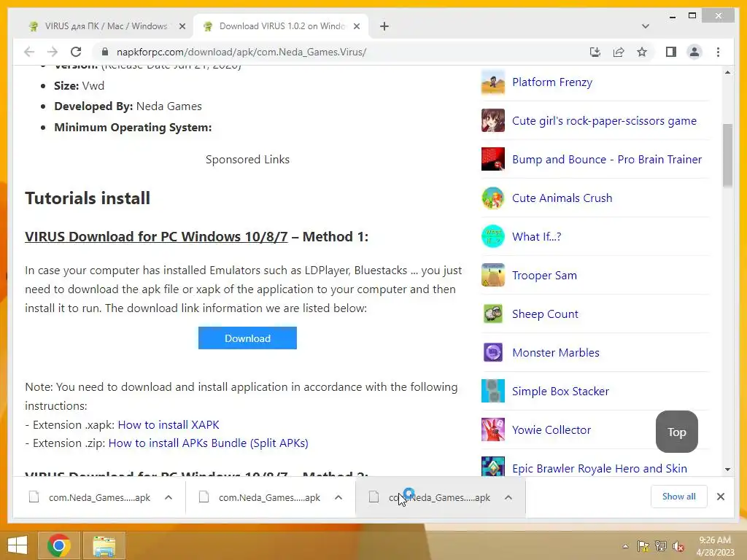Go forward with the forward arrow
Screen dimensions: 747x560
tap(53, 52)
